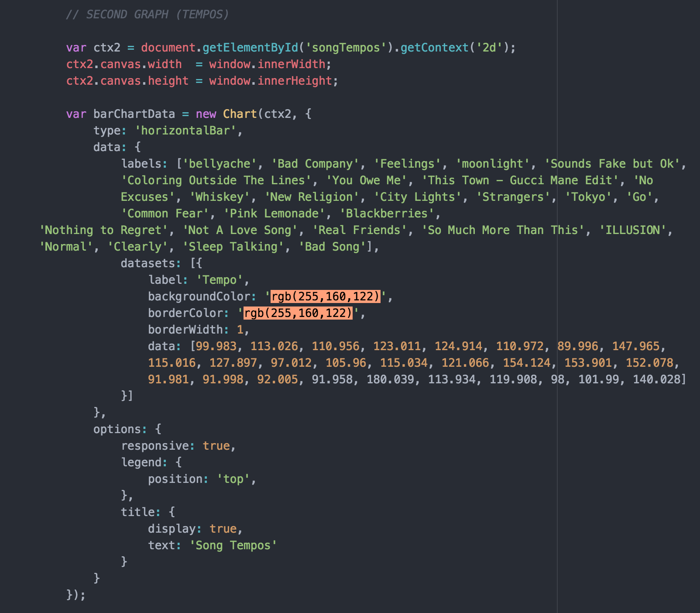Click the data value 180.039
The width and height of the screenshot is (700, 613).
[390, 379]
